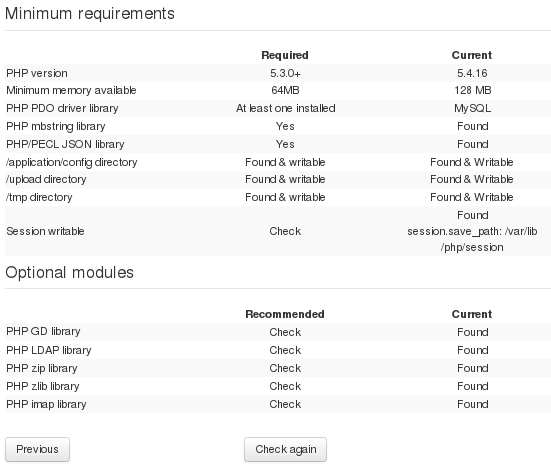Select the PHP GD library label
The image size is (551, 473).
coord(43,331)
